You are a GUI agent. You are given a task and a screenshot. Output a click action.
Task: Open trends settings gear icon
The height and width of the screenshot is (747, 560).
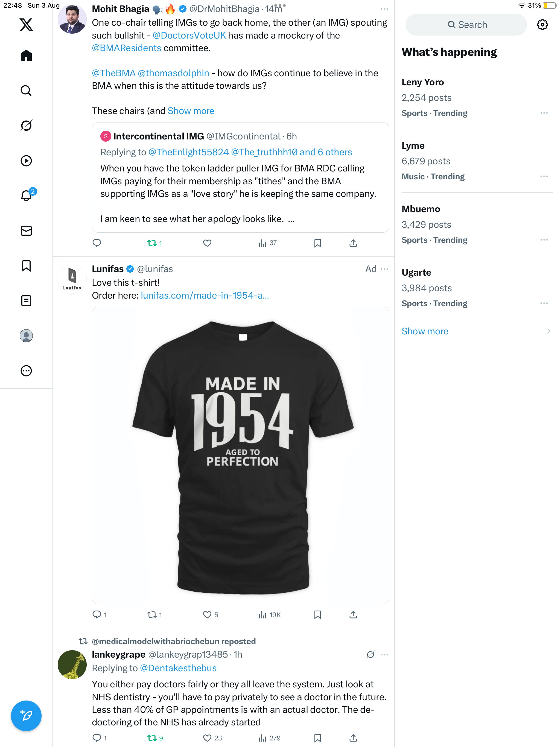(542, 25)
